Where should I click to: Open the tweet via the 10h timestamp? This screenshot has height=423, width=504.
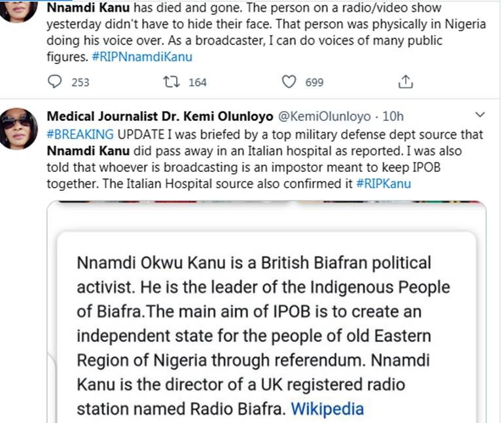393,117
